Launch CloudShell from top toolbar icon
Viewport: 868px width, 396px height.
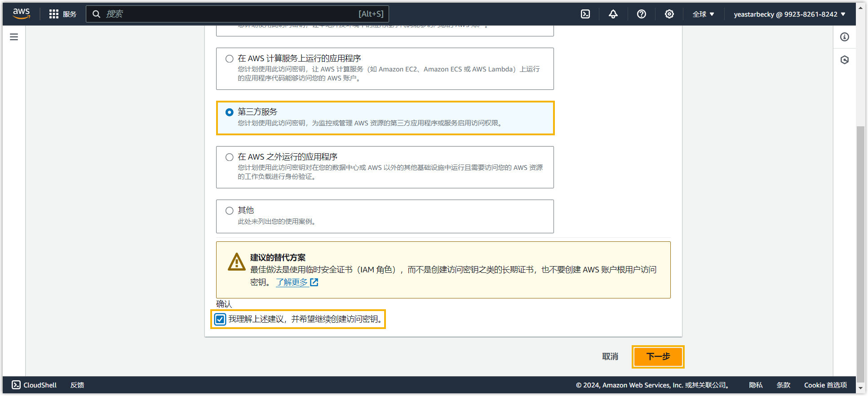[585, 14]
